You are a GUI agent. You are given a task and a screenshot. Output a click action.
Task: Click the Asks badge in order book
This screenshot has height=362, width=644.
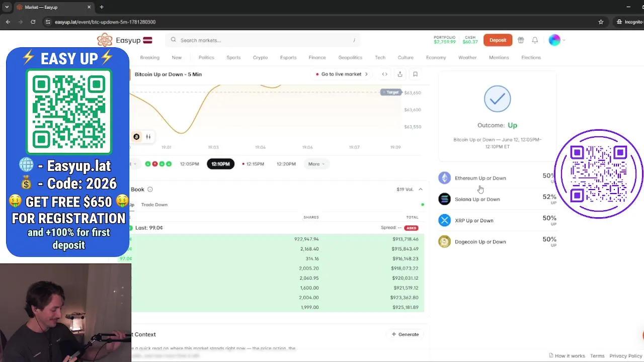coord(411,228)
